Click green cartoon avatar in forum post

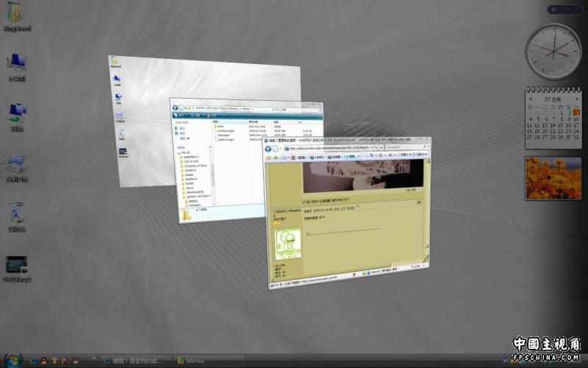(x=288, y=244)
